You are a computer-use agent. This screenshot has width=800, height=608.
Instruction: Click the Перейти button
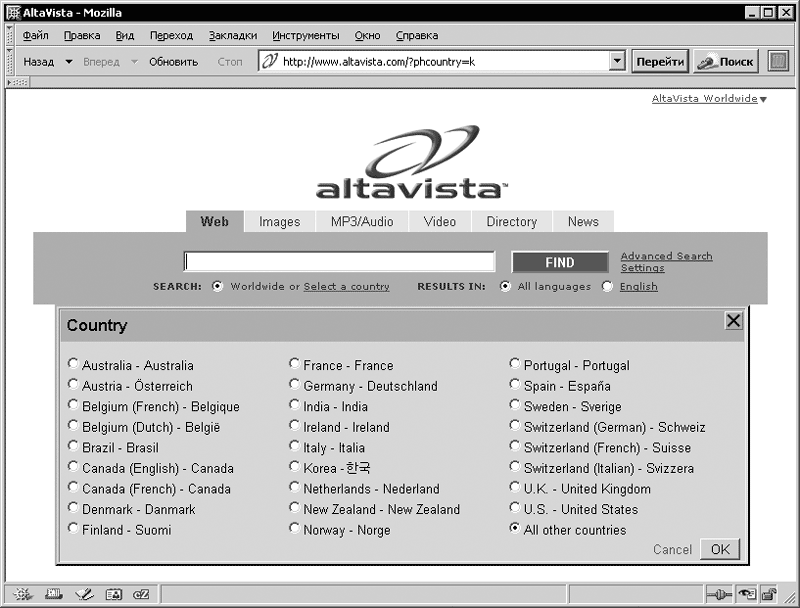[x=660, y=62]
